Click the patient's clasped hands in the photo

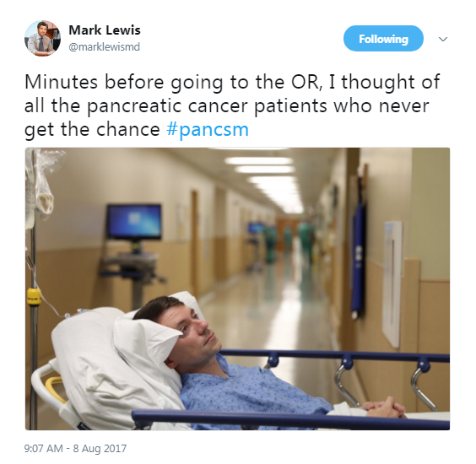point(384,408)
